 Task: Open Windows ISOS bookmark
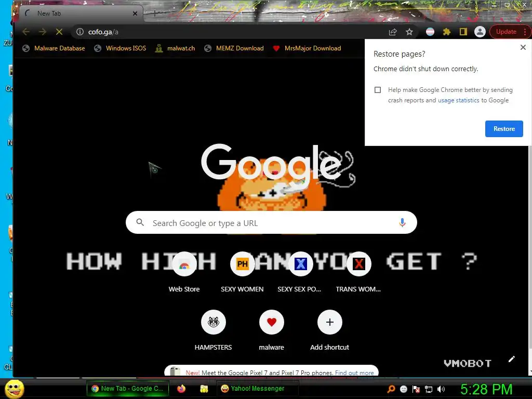(120, 48)
